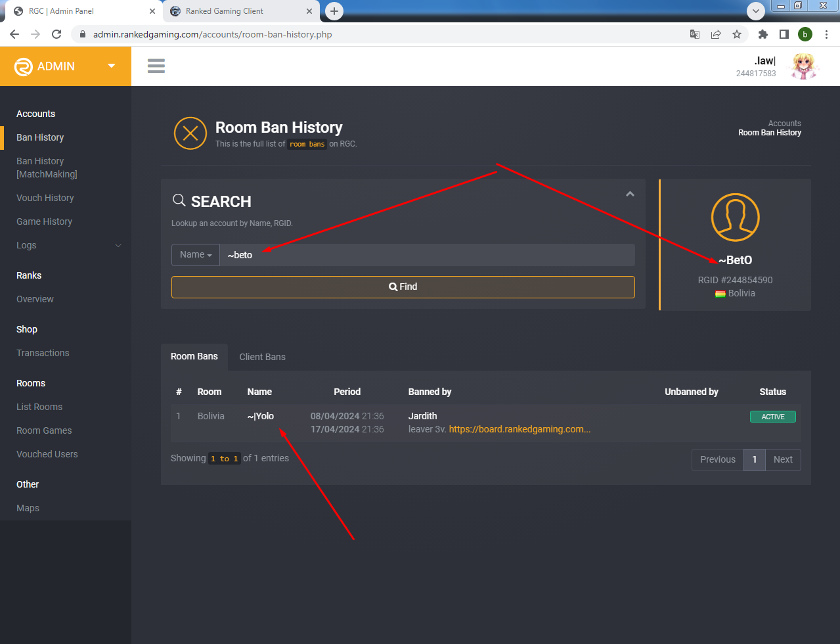
Task: Click the Bolivia flag icon
Action: click(720, 294)
